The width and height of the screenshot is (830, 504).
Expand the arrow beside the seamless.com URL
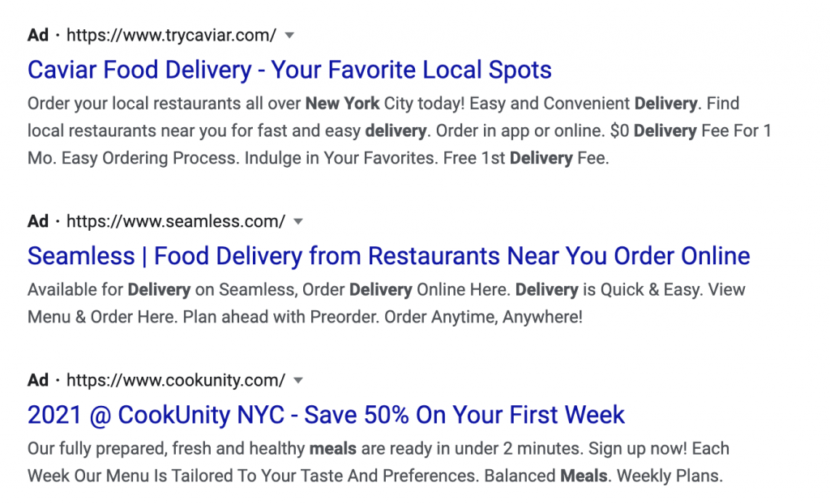pyautogui.click(x=298, y=221)
